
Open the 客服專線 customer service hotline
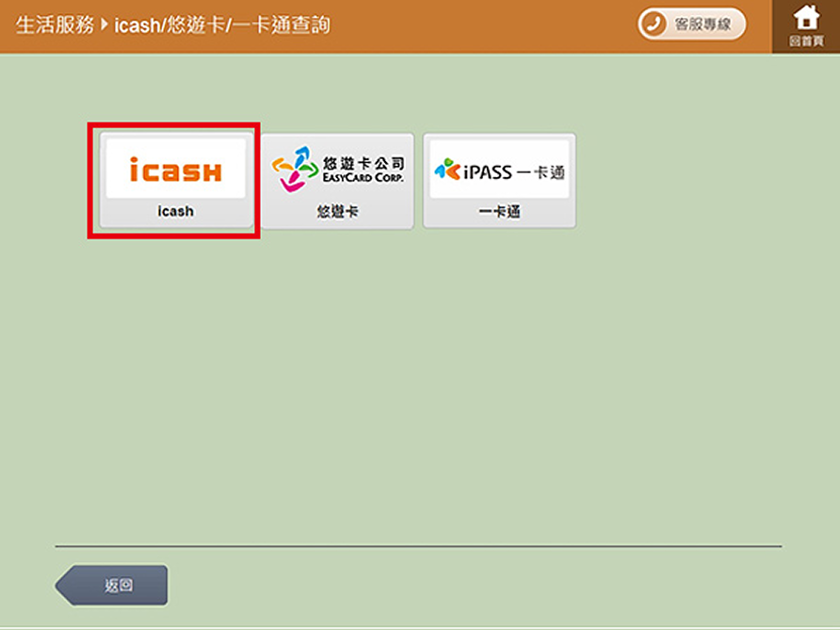click(691, 24)
